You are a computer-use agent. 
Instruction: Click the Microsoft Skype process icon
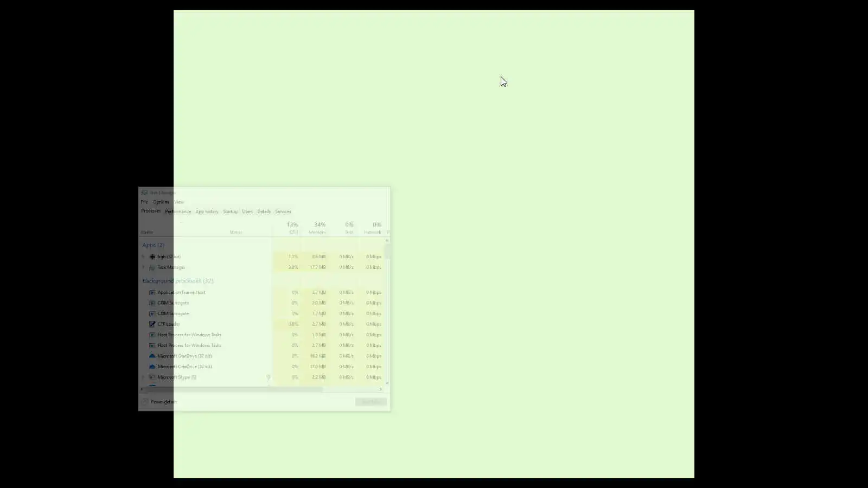pyautogui.click(x=152, y=377)
